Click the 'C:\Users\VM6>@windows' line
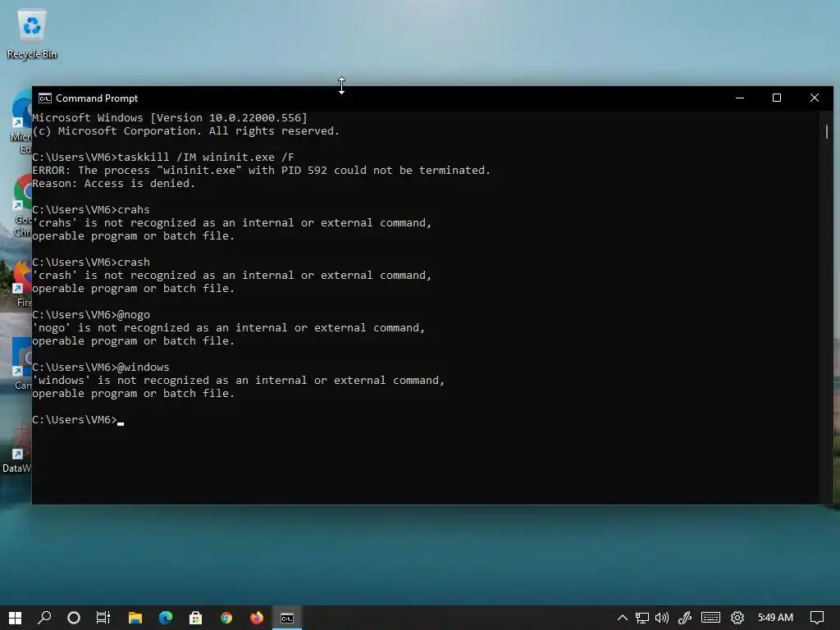Image resolution: width=840 pixels, height=630 pixels. point(101,367)
